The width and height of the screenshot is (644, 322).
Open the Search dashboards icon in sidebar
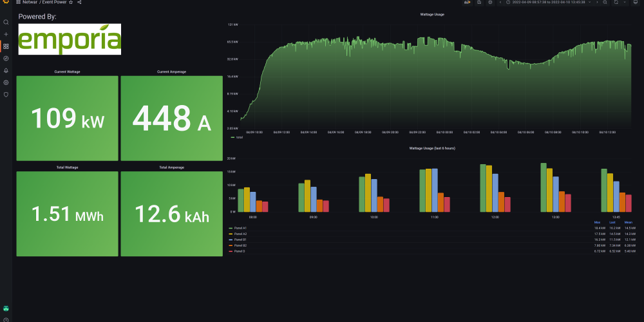[x=6, y=22]
